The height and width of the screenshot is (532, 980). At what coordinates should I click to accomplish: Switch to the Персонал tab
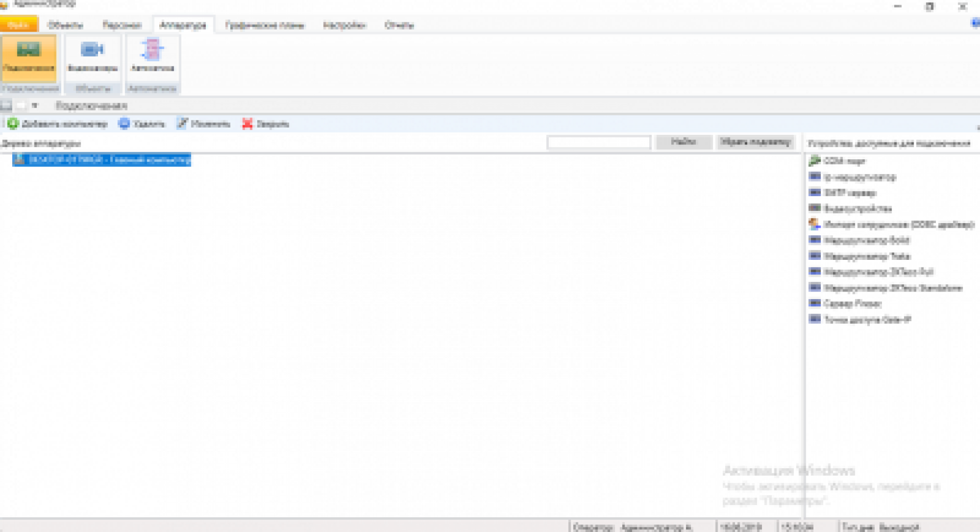(x=122, y=25)
